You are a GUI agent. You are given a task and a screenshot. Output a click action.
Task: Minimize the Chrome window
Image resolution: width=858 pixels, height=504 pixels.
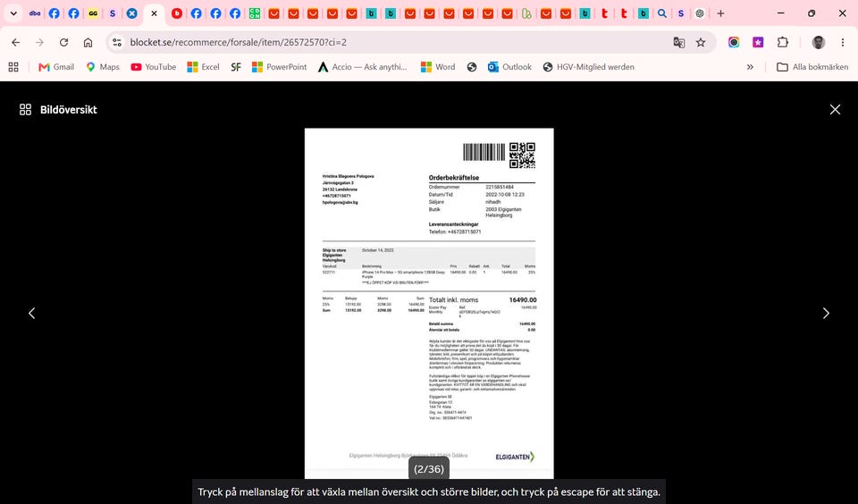point(781,13)
